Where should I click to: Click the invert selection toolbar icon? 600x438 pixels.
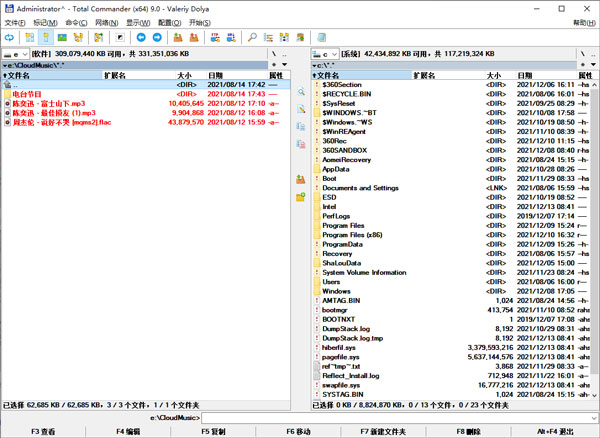(99, 37)
